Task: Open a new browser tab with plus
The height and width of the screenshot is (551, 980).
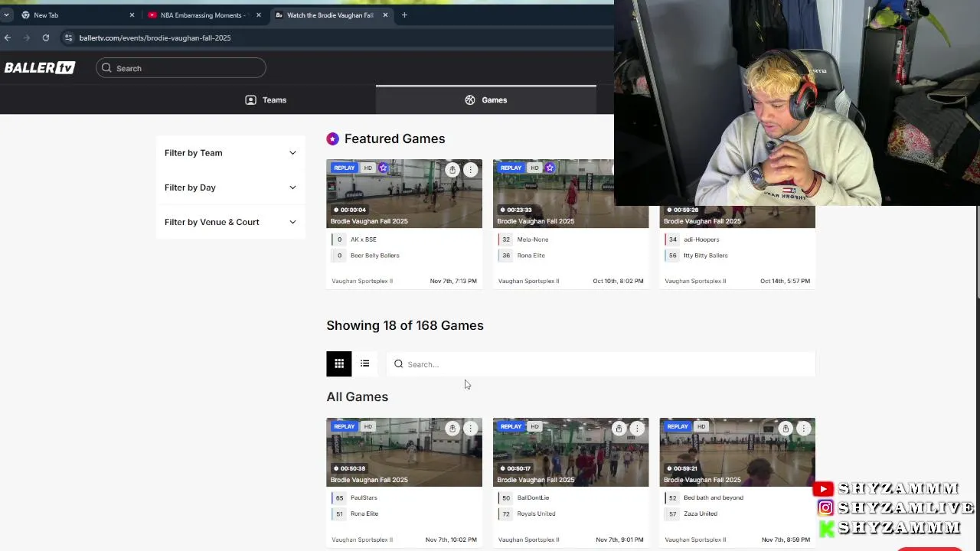Action: point(404,15)
